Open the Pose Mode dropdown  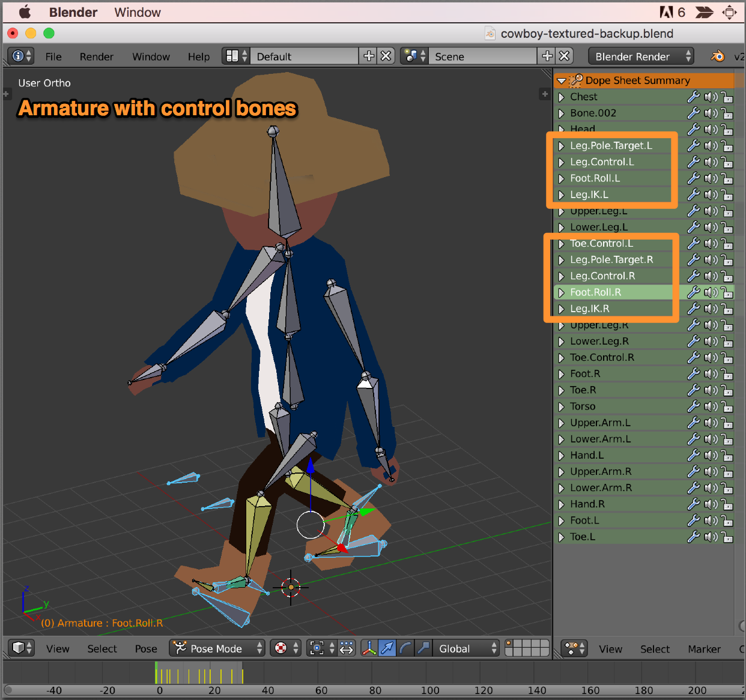pyautogui.click(x=217, y=648)
